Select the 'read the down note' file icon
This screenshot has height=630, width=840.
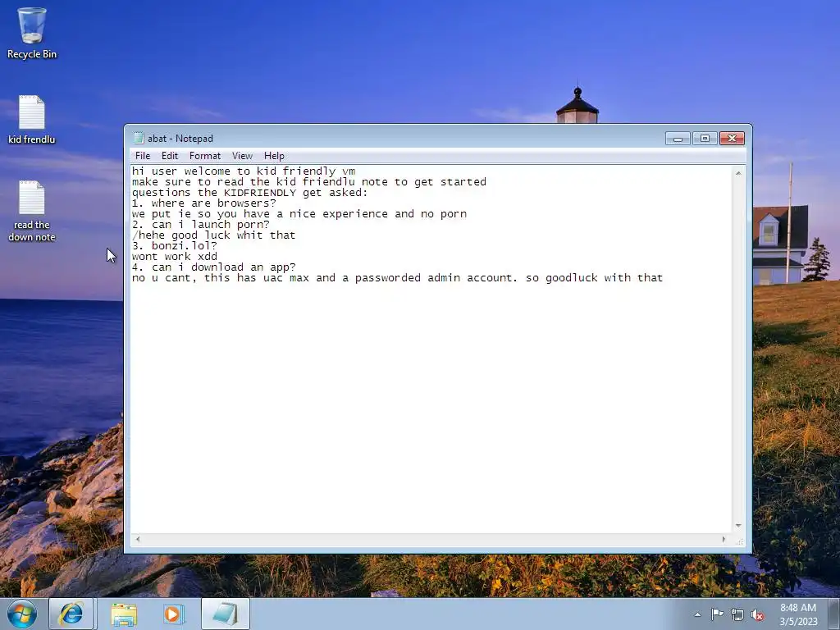pos(32,211)
